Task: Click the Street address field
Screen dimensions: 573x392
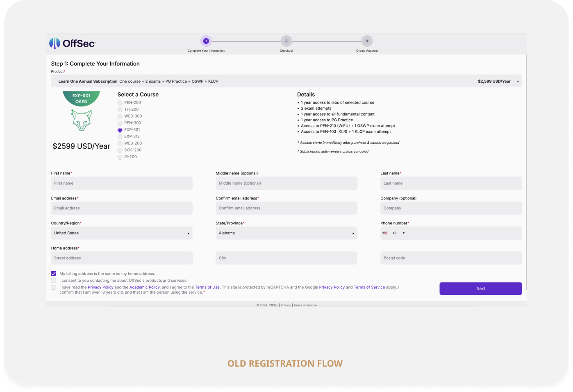Action: [x=122, y=258]
